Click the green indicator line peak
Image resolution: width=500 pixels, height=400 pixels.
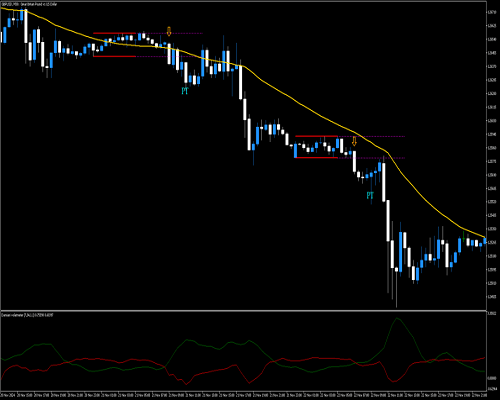[397, 318]
